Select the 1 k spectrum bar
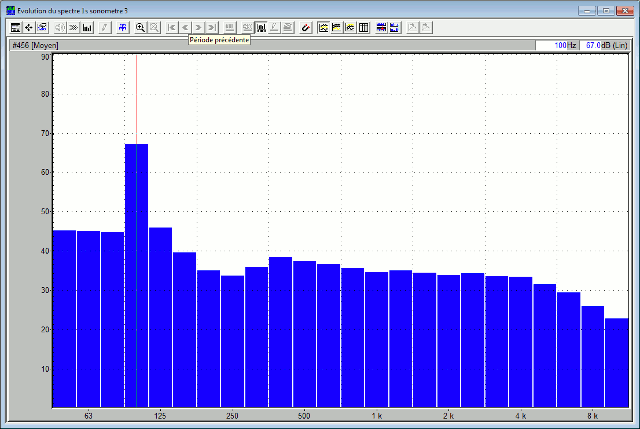This screenshot has height=429, width=640. click(376, 340)
